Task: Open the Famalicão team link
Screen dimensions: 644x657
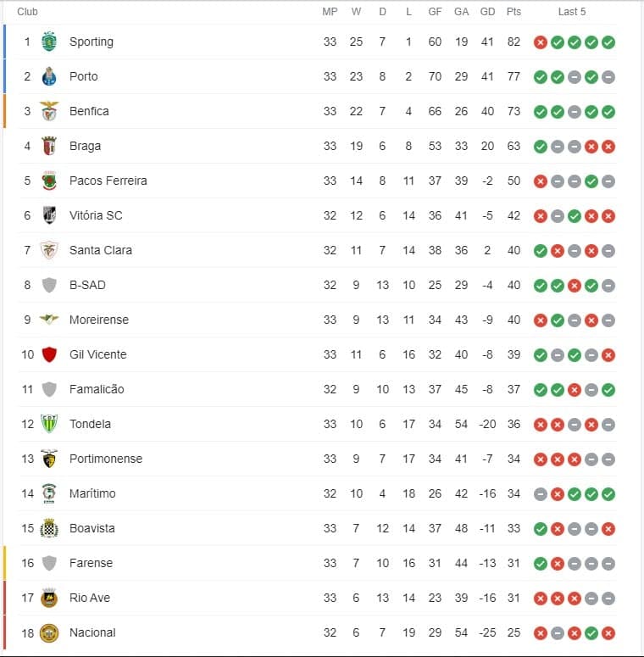Action: 97,389
